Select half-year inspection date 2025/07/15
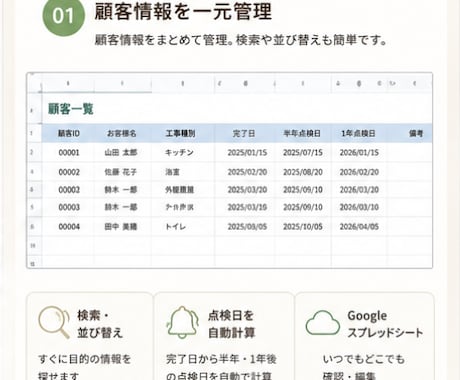This screenshot has width=460, height=380. click(x=303, y=153)
